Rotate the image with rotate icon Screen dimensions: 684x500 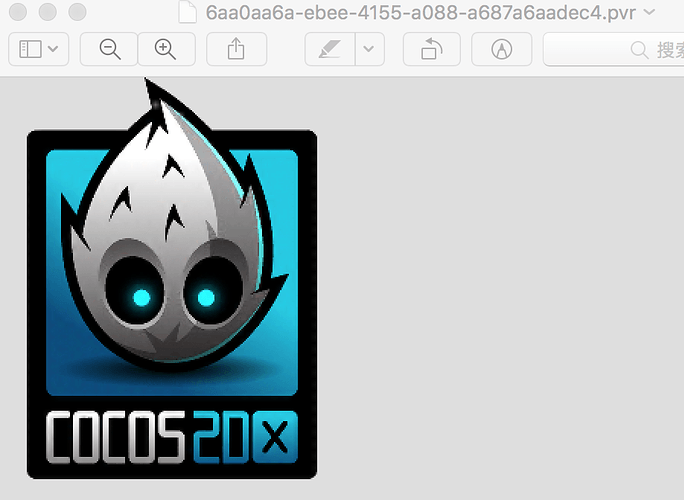(x=431, y=49)
